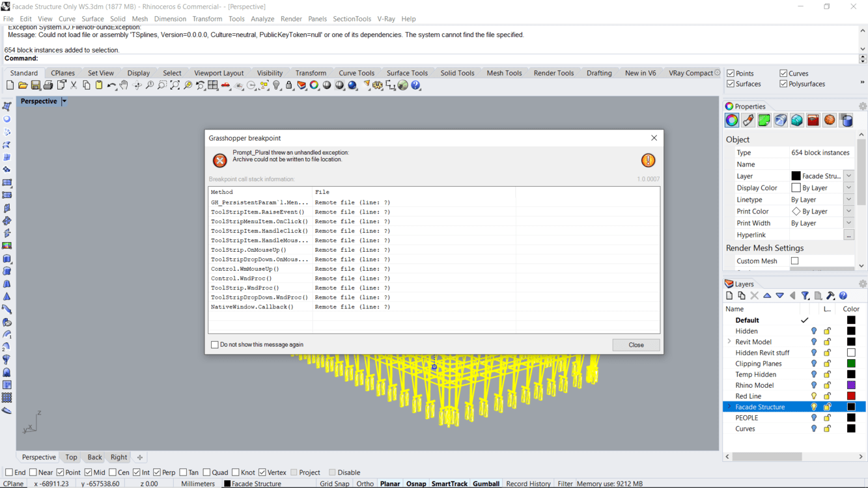This screenshot has height=488, width=868.
Task: Click the blue render sphere icon
Action: tap(352, 85)
